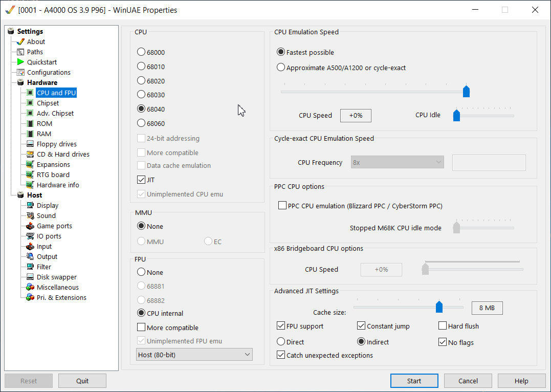Image resolution: width=551 pixels, height=392 pixels.
Task: Click the Quit button
Action: (x=82, y=381)
